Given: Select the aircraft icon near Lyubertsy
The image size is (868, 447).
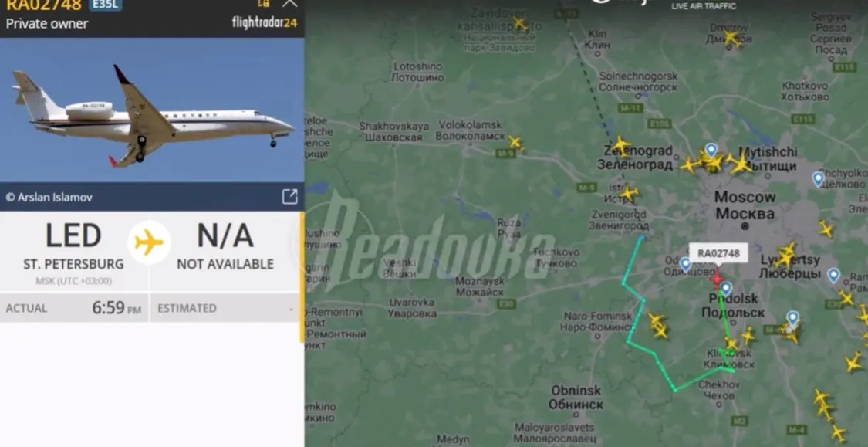Looking at the screenshot, I should pyautogui.click(x=785, y=256).
